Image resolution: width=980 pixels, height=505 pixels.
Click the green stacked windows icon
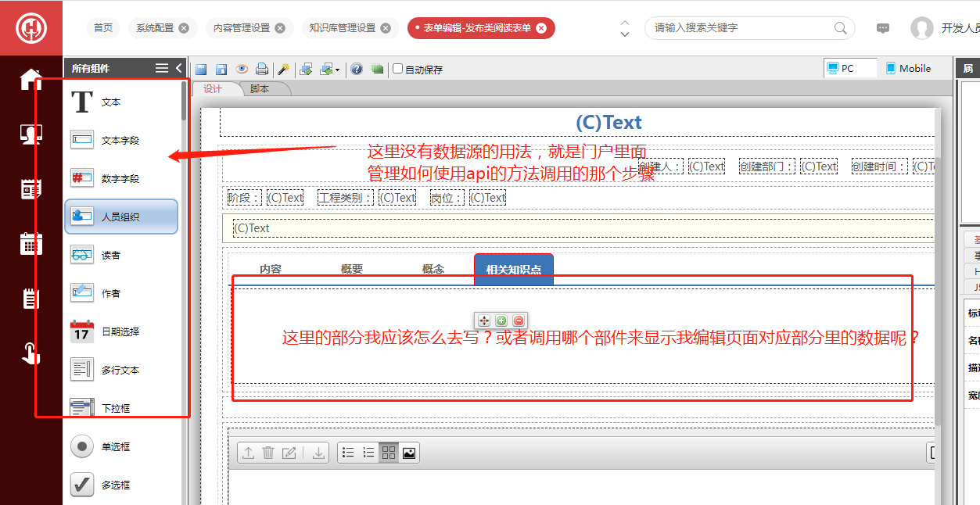coord(377,69)
